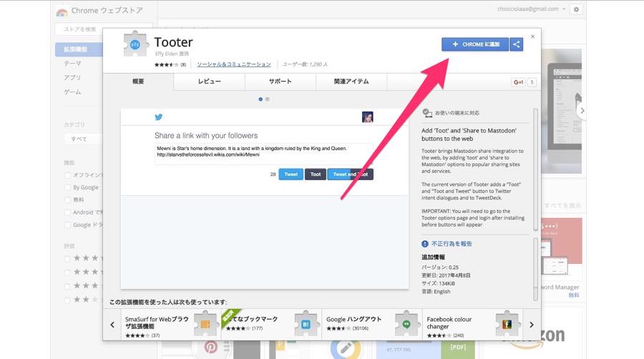Select ゲーム in the sidebar
The image size is (644, 359).
pyautogui.click(x=72, y=92)
